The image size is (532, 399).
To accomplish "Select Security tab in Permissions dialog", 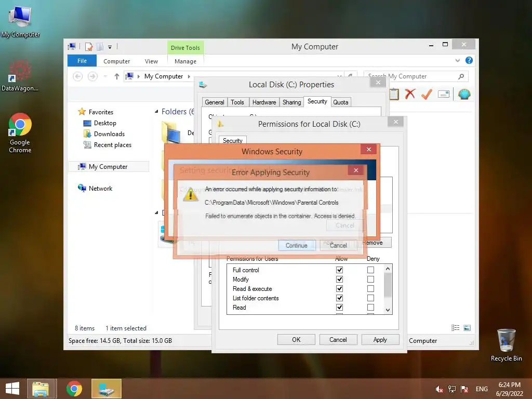I will pos(233,140).
